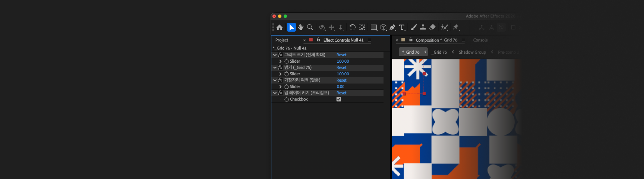644x179 pixels.
Task: Select the Rotation tool
Action: pyautogui.click(x=352, y=27)
